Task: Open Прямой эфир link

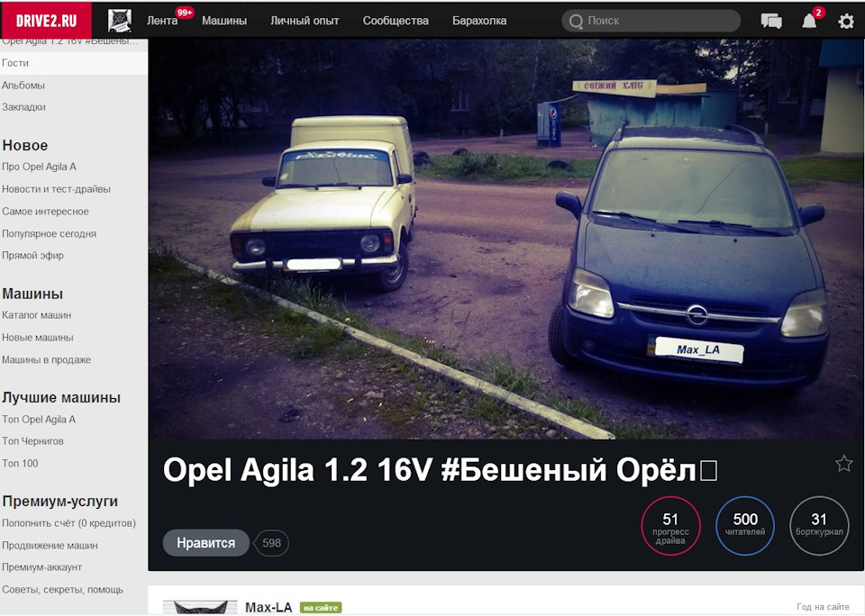Action: (x=32, y=256)
